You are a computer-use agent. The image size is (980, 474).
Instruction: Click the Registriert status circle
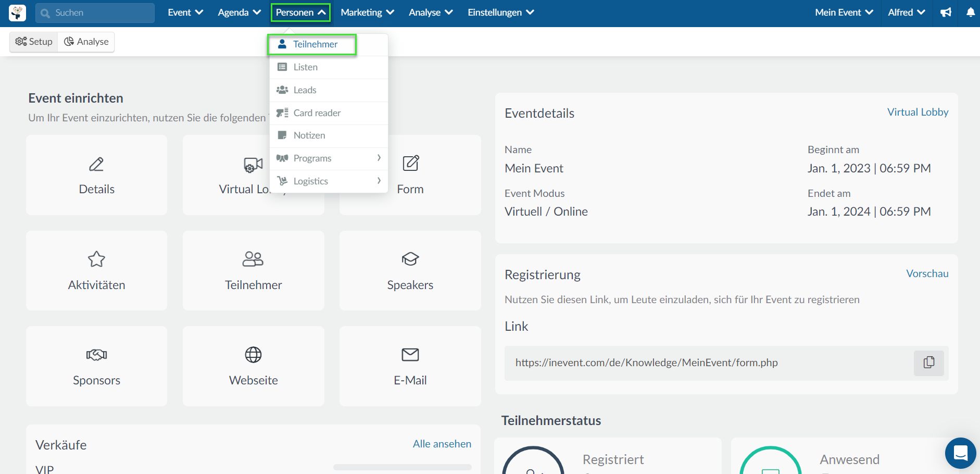coord(533,461)
